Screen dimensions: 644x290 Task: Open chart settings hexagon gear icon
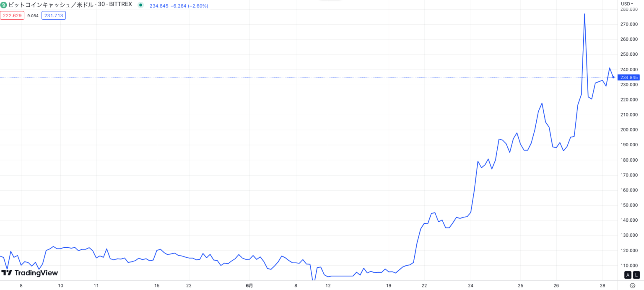tap(632, 286)
